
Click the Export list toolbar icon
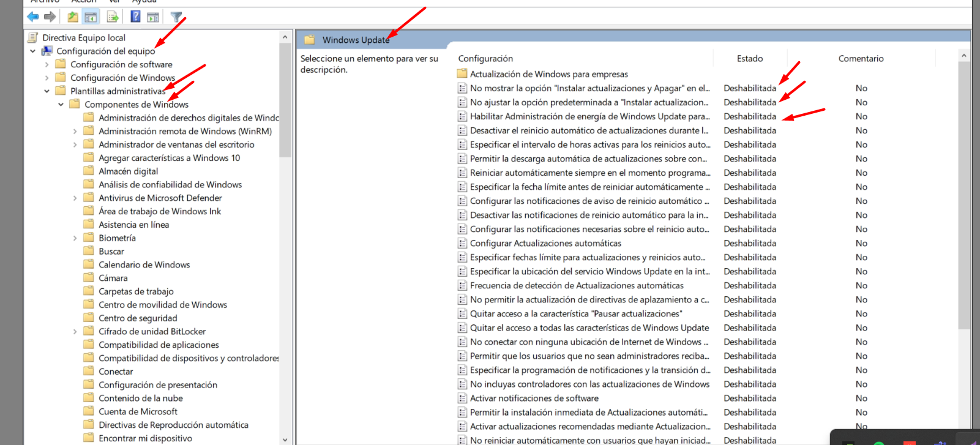113,17
